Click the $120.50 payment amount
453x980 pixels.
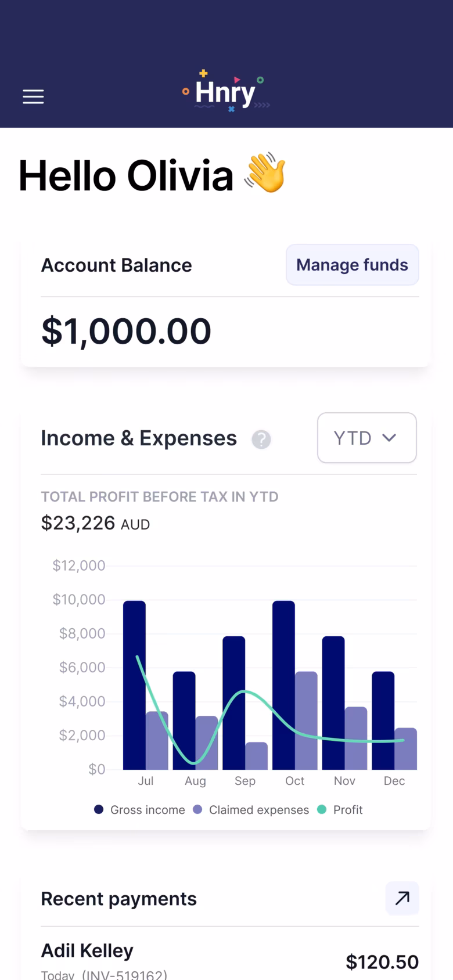(x=382, y=962)
